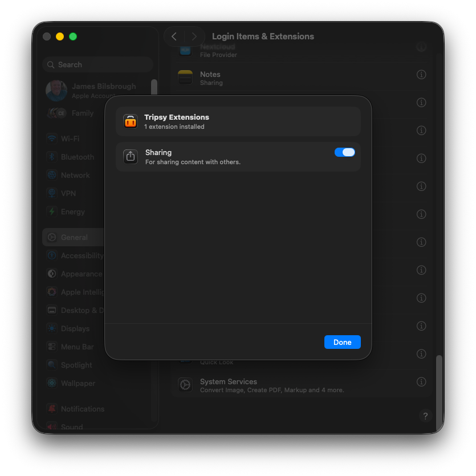Click the sidebar Search field
Image resolution: width=476 pixels, height=476 pixels.
pos(97,64)
